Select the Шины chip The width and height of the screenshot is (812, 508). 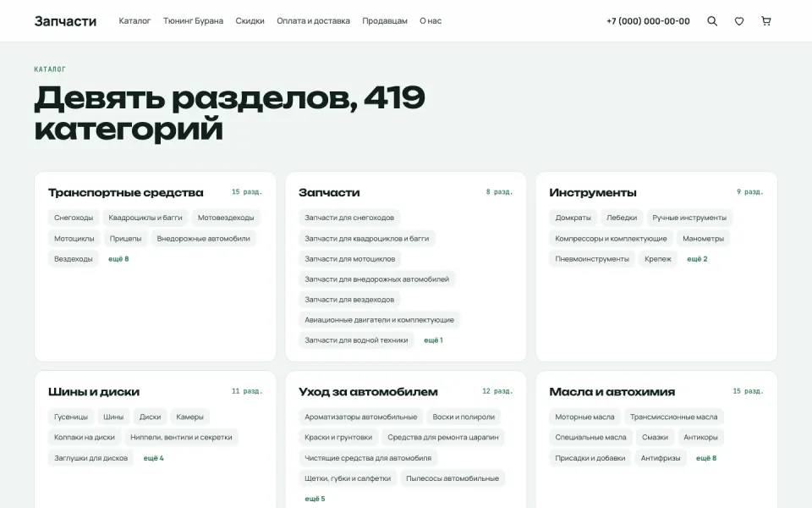(x=113, y=417)
